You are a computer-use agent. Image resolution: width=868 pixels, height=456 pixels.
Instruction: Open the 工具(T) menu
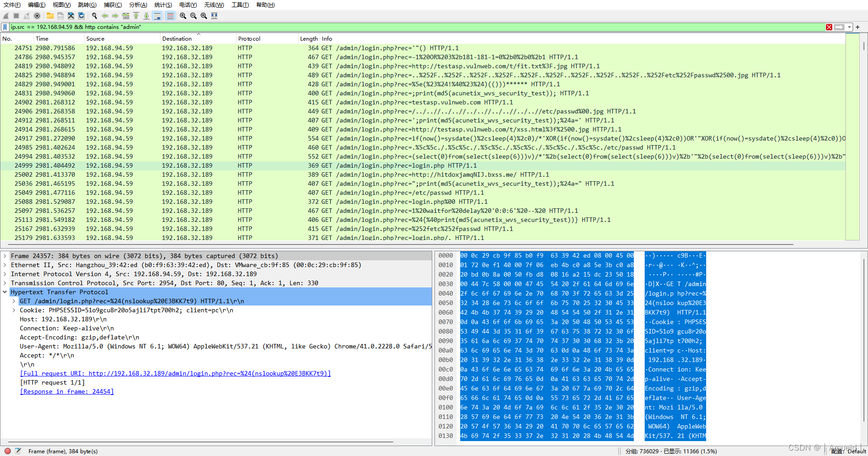pyautogui.click(x=240, y=5)
